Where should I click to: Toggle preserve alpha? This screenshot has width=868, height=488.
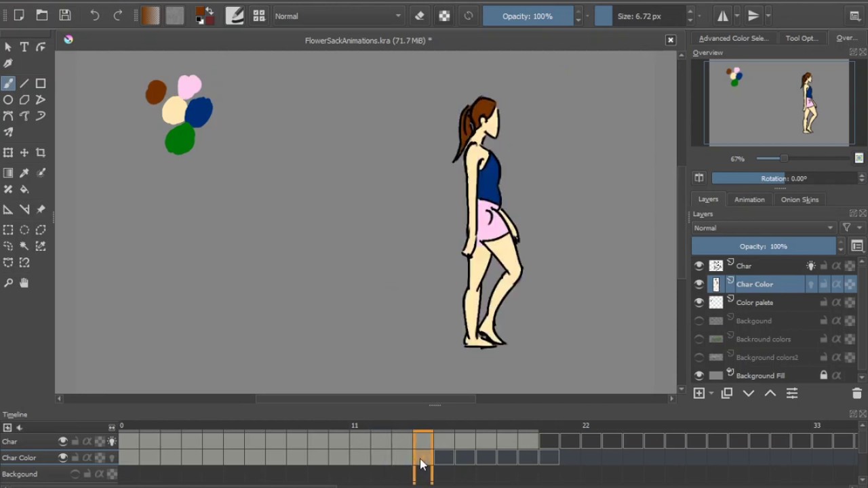coord(444,16)
